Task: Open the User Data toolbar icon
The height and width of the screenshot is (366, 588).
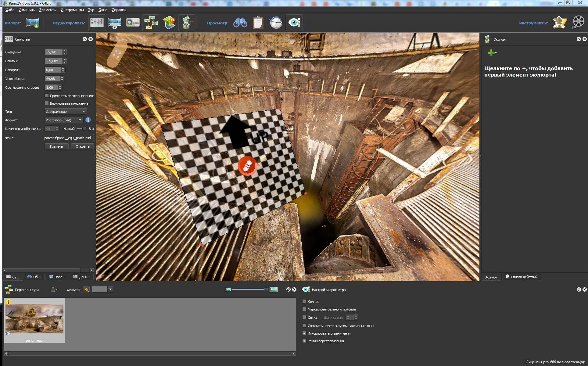Action: click(x=133, y=23)
